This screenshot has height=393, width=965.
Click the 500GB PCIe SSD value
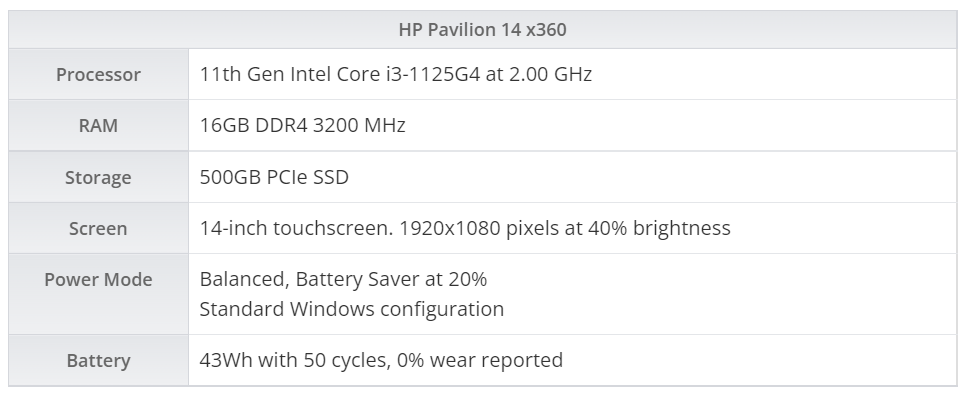pyautogui.click(x=274, y=177)
